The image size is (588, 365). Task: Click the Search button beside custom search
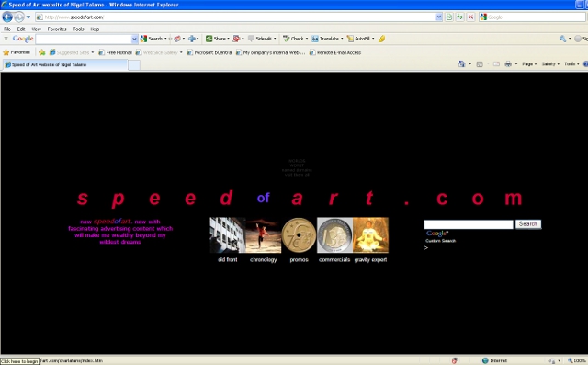[528, 224]
